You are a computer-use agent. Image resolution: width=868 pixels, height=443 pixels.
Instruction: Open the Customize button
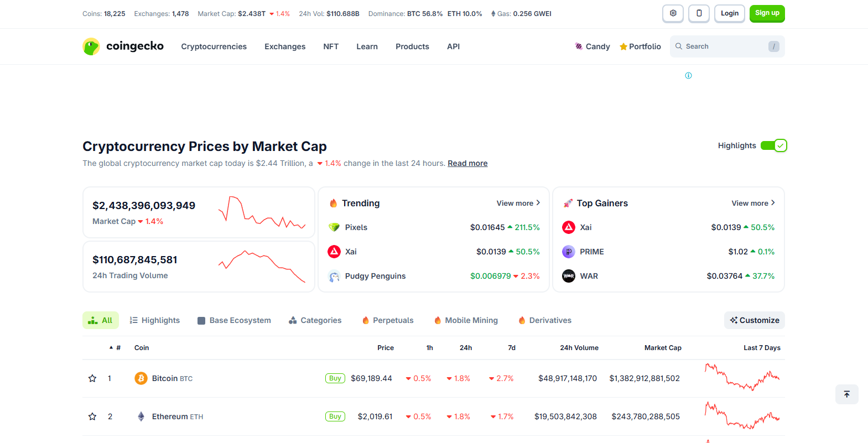click(x=755, y=320)
